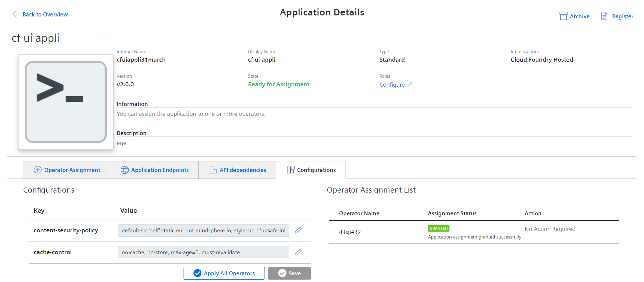Click the version value v2.0.0
Viewport: 644px width, 282px height.
point(125,84)
